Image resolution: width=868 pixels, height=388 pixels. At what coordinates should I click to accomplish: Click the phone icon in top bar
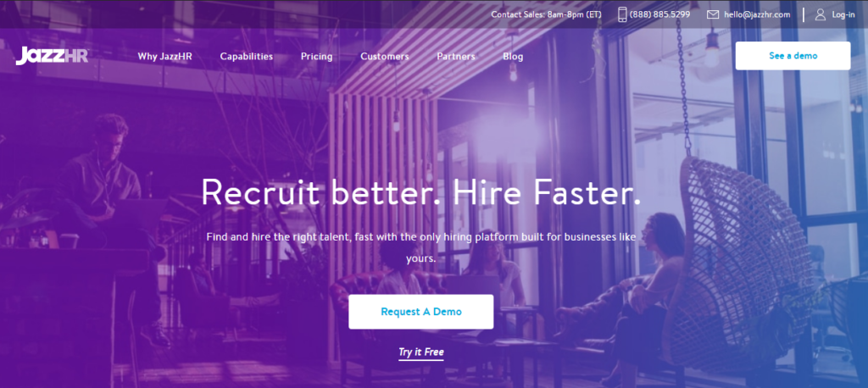pos(622,14)
